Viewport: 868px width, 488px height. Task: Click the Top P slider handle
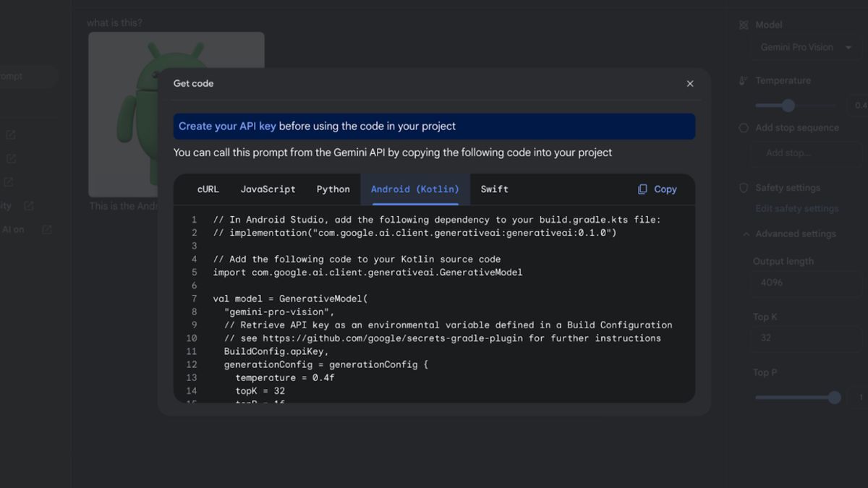(834, 398)
